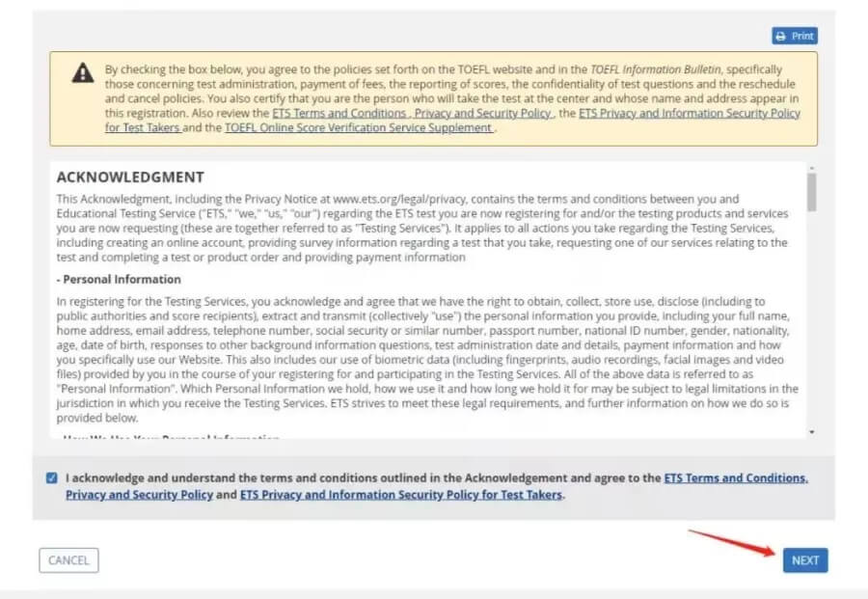Viewport: 868px width, 599px height.
Task: Click the Print button
Action: click(795, 36)
